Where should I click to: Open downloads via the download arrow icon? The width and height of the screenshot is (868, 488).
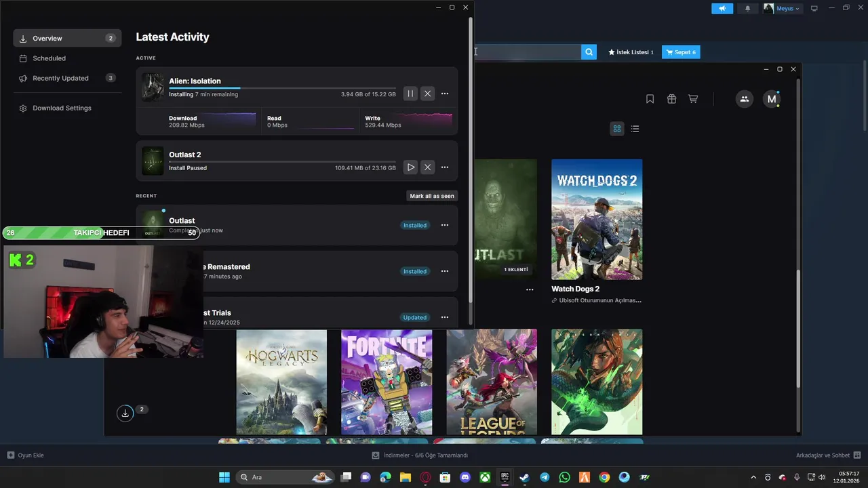click(x=125, y=413)
